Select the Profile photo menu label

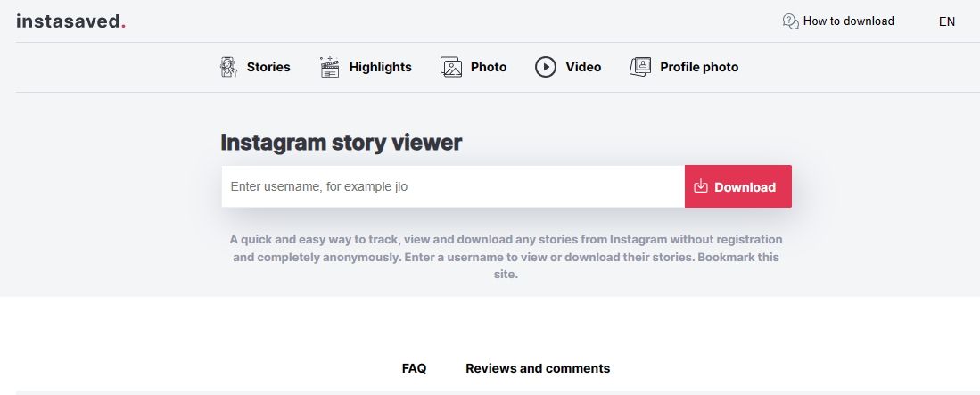[x=699, y=67]
